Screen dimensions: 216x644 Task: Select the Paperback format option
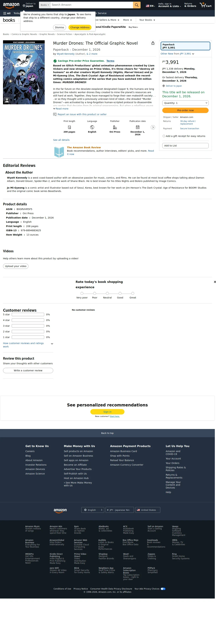tap(185, 46)
